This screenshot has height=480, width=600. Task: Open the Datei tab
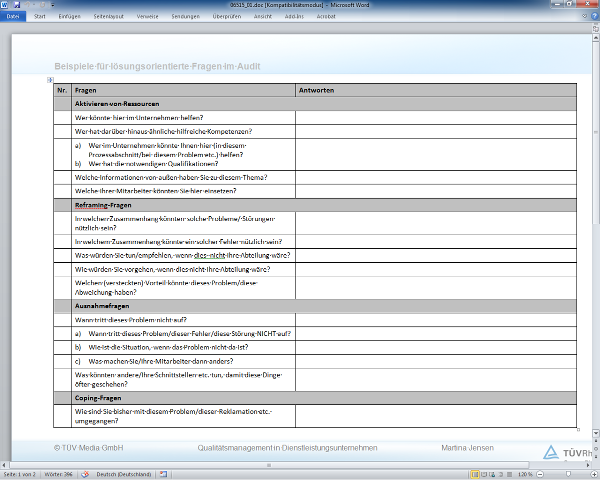[x=13, y=16]
